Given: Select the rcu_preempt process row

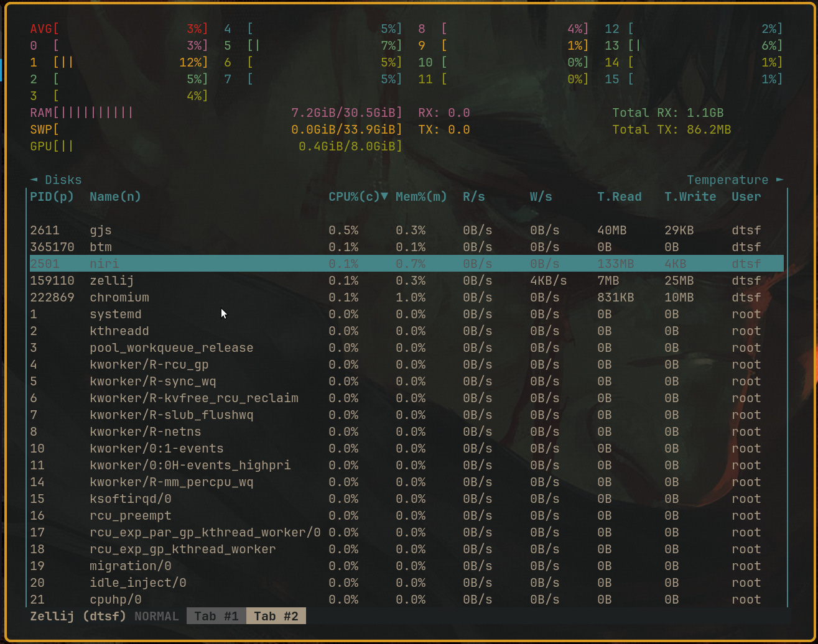Looking at the screenshot, I should [x=407, y=516].
